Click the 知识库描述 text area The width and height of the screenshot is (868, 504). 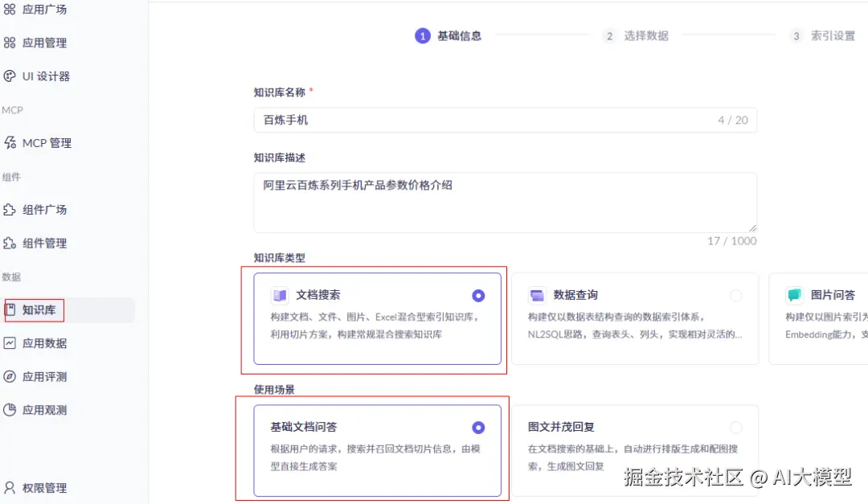(505, 203)
